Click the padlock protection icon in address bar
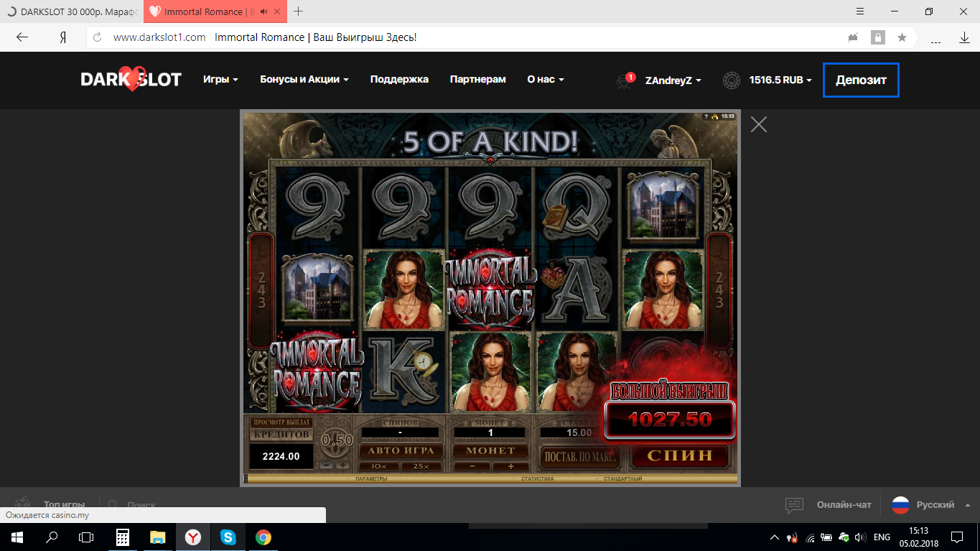The image size is (980, 551). pos(877,37)
